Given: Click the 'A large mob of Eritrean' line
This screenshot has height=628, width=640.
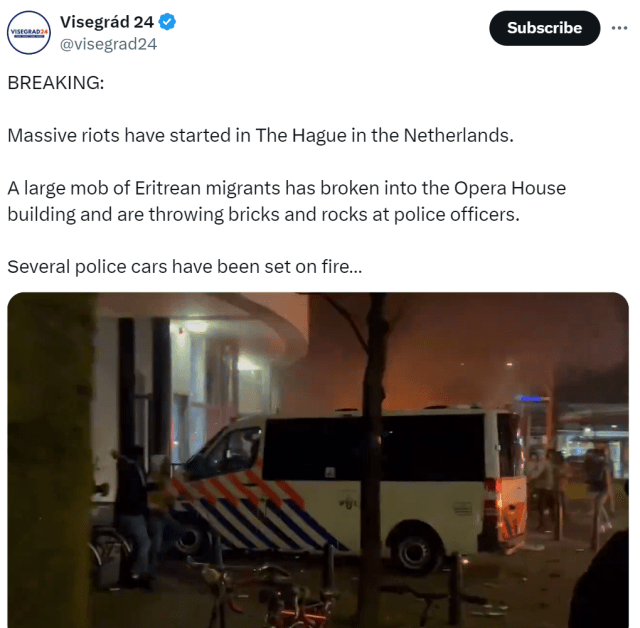Looking at the screenshot, I should (x=287, y=188).
